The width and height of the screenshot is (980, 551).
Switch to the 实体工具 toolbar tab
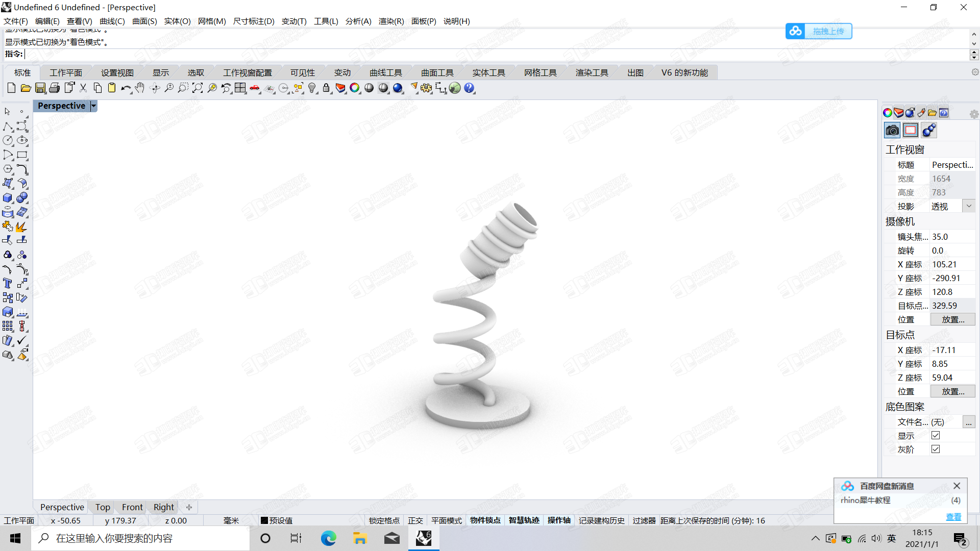pos(488,72)
